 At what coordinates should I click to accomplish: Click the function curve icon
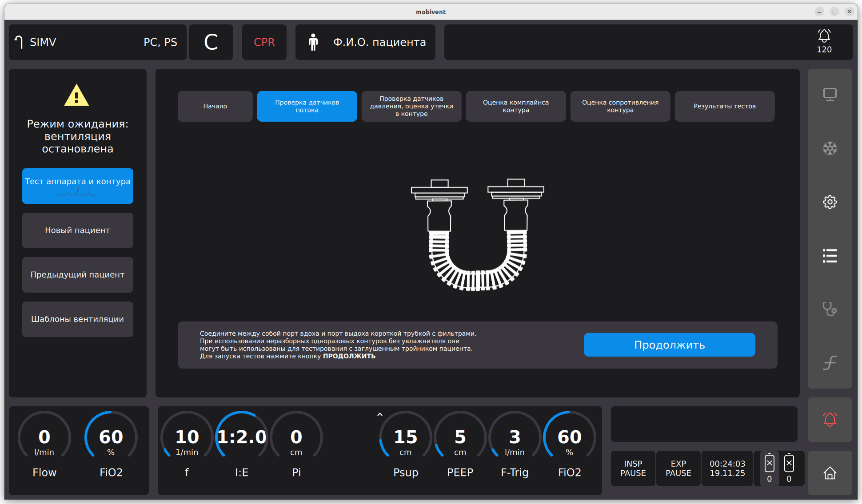tap(830, 363)
